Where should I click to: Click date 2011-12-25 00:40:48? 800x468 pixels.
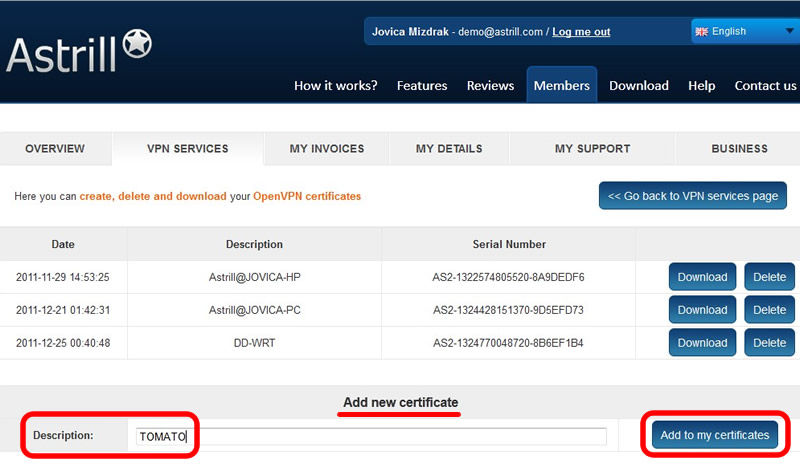tap(63, 343)
